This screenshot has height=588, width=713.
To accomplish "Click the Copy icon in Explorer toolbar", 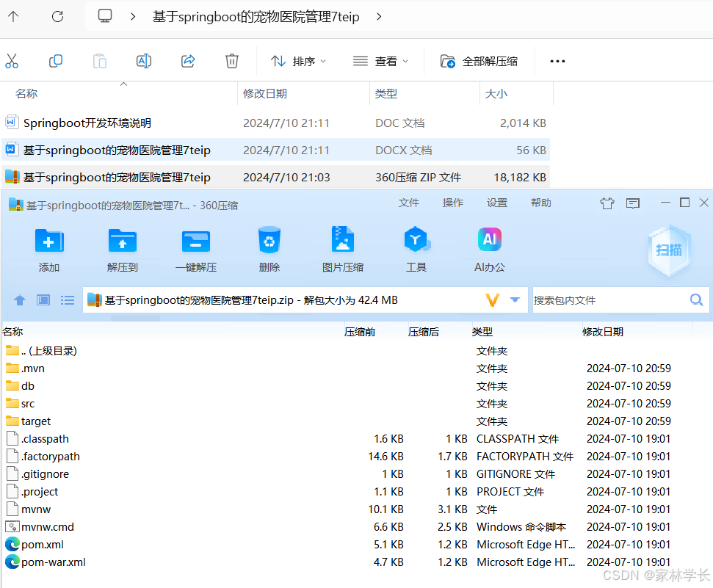I will pos(56,61).
